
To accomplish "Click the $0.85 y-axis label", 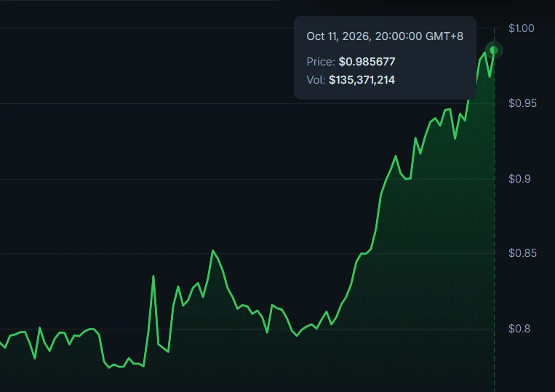I will tap(522, 253).
